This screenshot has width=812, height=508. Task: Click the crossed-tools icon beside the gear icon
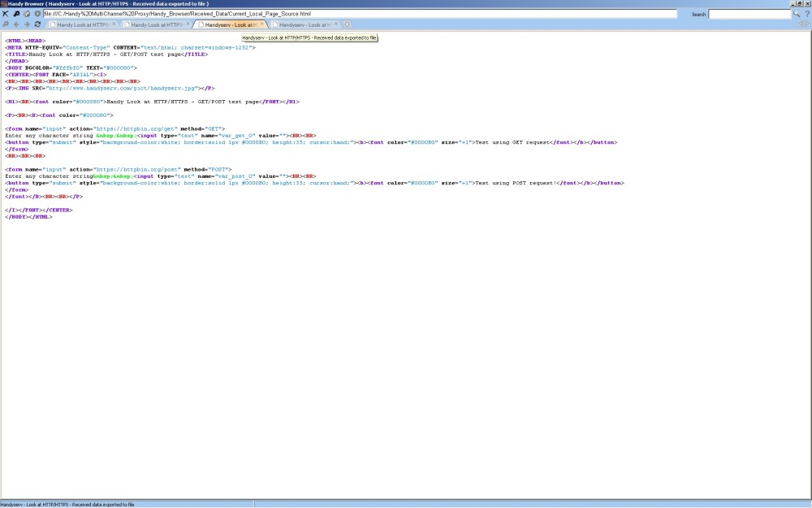point(5,14)
